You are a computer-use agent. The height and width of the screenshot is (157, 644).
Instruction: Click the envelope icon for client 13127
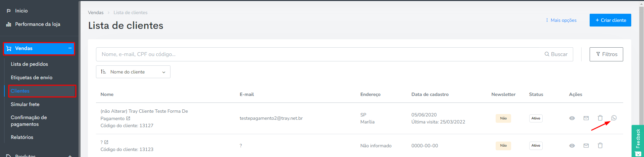tap(586, 118)
